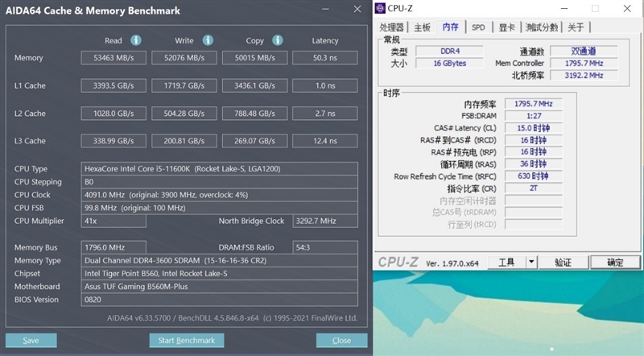644x356 pixels.
Task: Open the tools dropdown arrow in CPU-Z
Action: (x=531, y=262)
